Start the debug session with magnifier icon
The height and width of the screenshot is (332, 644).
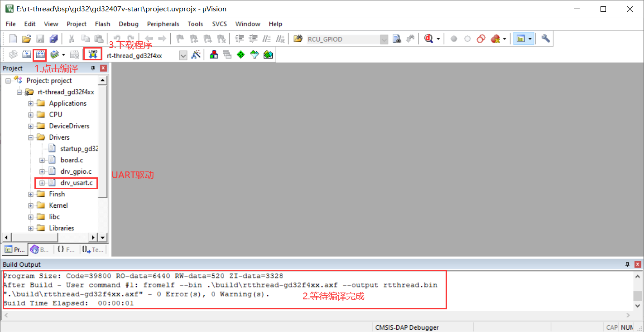click(428, 39)
